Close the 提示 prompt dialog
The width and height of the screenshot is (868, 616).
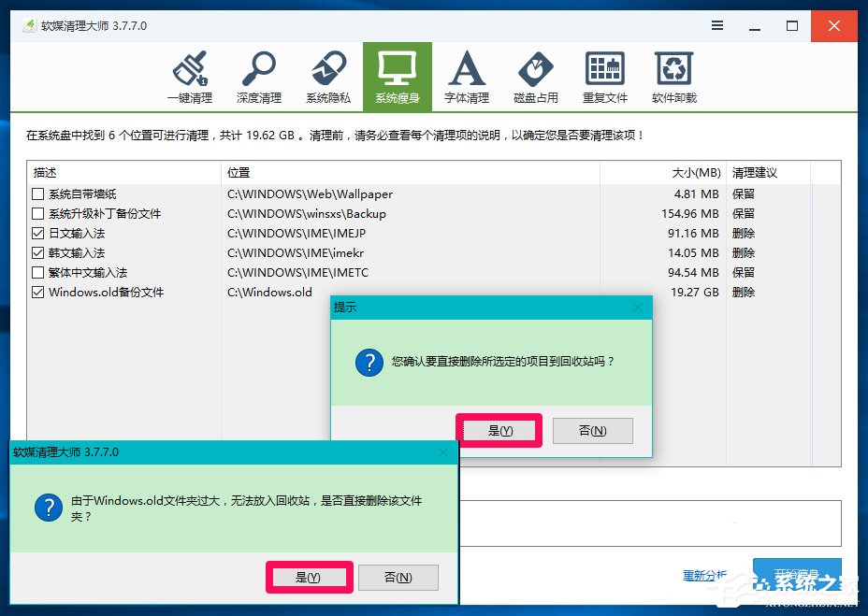point(639,307)
